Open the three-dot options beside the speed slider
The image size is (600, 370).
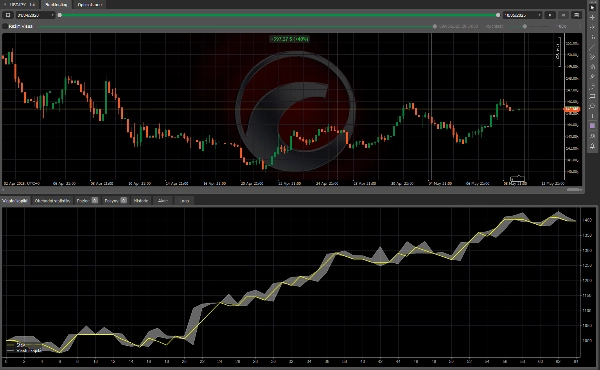pos(579,26)
